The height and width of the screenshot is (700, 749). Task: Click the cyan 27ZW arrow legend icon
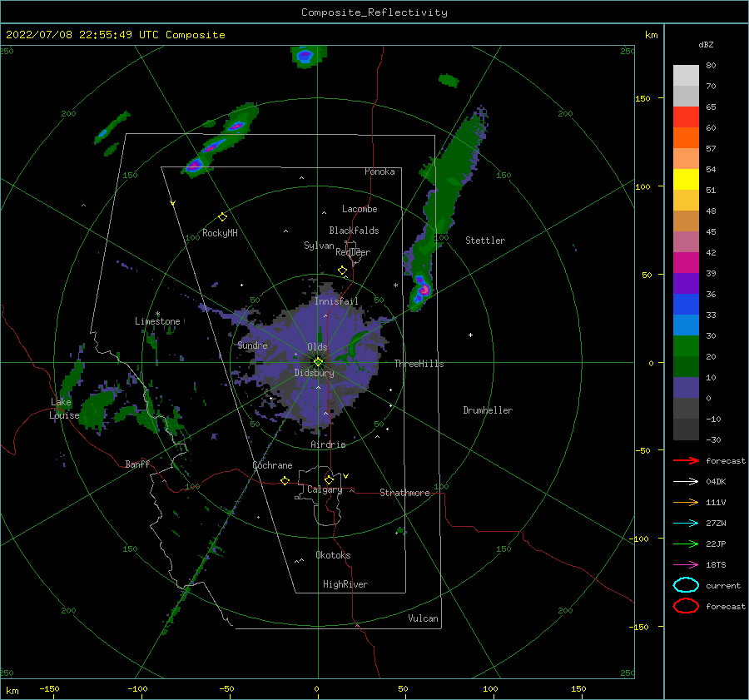[x=686, y=524]
